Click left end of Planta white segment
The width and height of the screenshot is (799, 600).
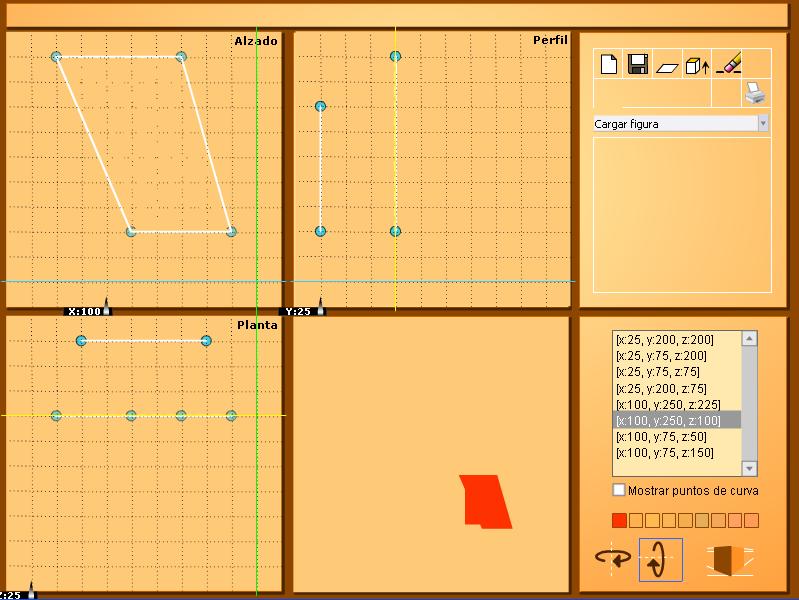pos(81,341)
